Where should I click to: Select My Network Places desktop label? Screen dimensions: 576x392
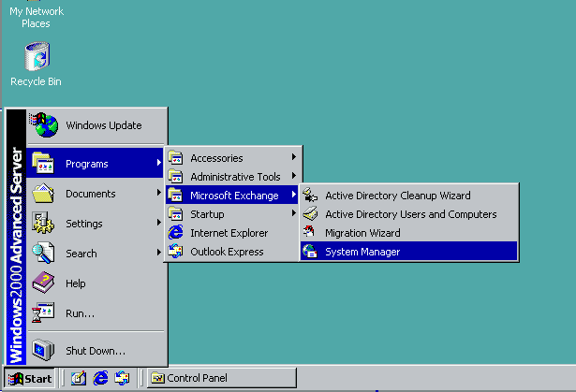37,17
